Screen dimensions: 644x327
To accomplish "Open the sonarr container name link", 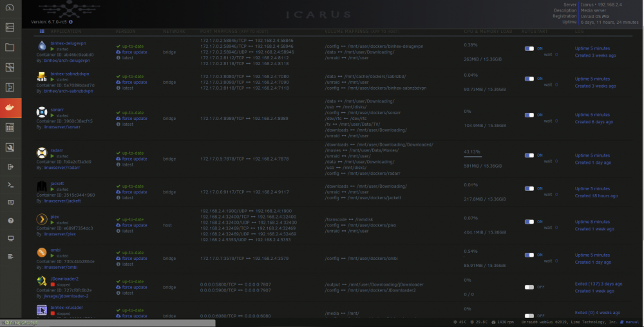I will 57,110.
